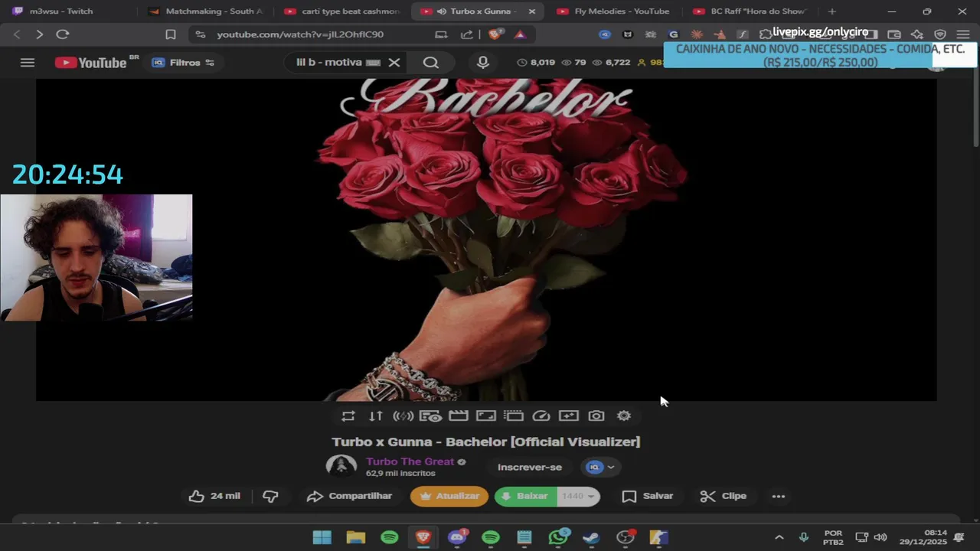Click the loop/repeat icon under the video
980x551 pixels.
click(x=348, y=416)
